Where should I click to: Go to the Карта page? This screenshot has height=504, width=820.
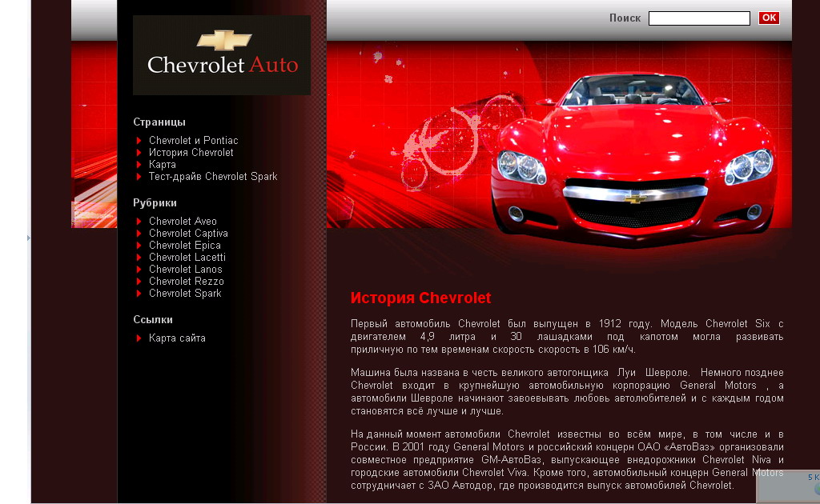(x=162, y=165)
